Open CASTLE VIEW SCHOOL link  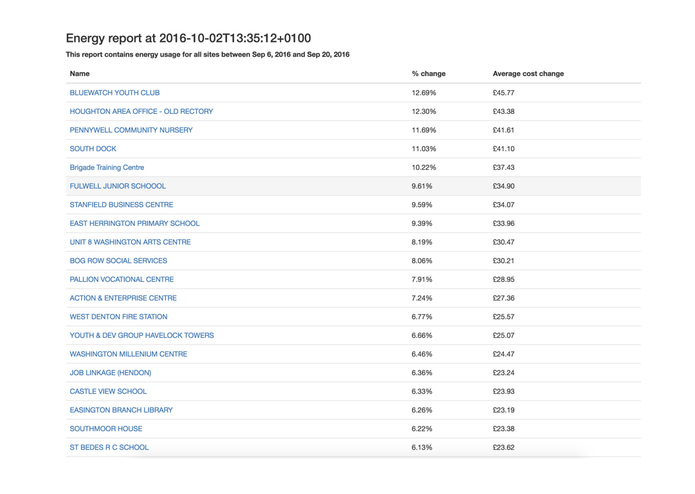coord(108,391)
